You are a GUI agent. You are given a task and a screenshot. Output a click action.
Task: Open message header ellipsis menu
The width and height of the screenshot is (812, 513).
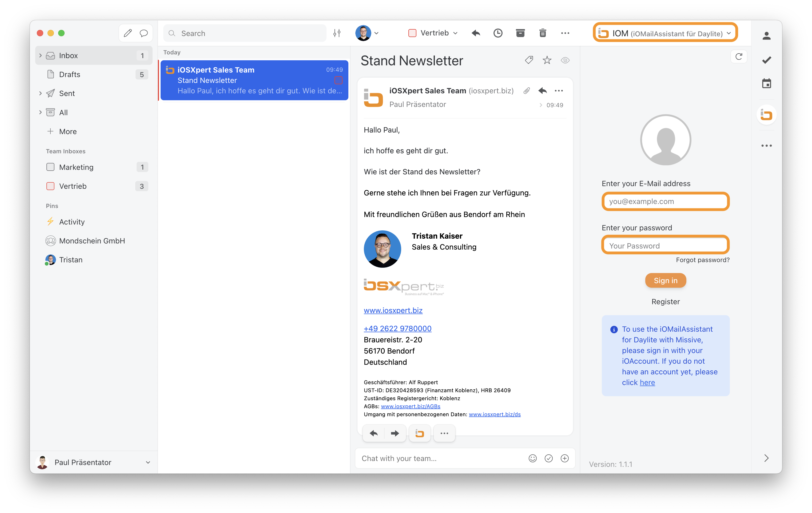tap(559, 91)
